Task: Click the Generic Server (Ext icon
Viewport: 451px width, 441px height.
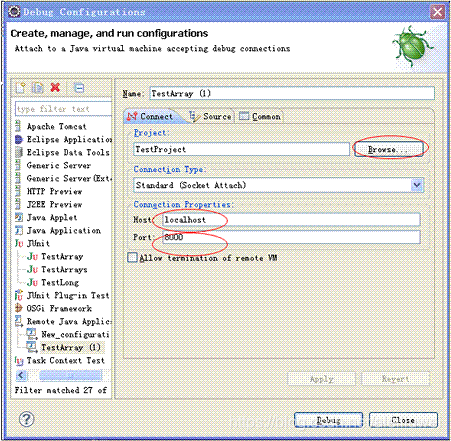Action: 18,178
